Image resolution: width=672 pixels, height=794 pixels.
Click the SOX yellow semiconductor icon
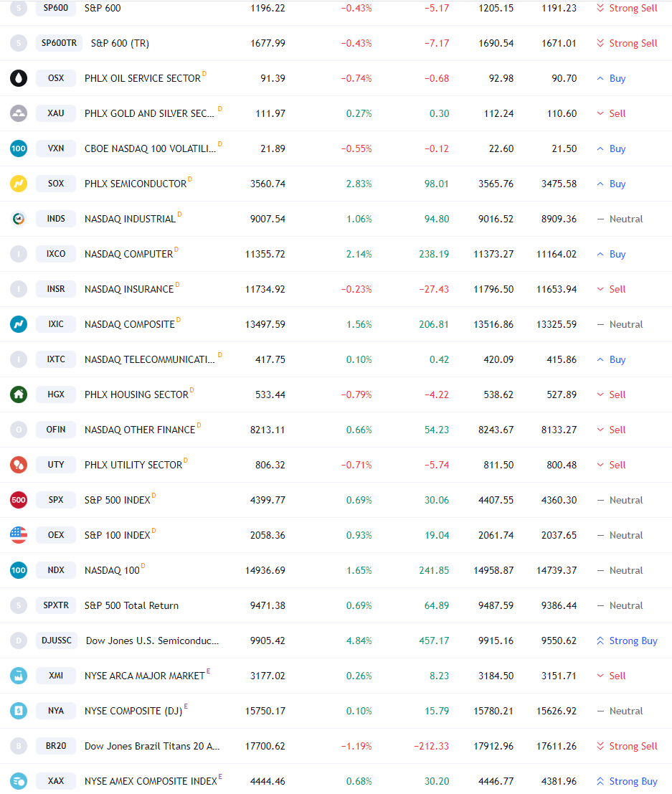coord(19,184)
